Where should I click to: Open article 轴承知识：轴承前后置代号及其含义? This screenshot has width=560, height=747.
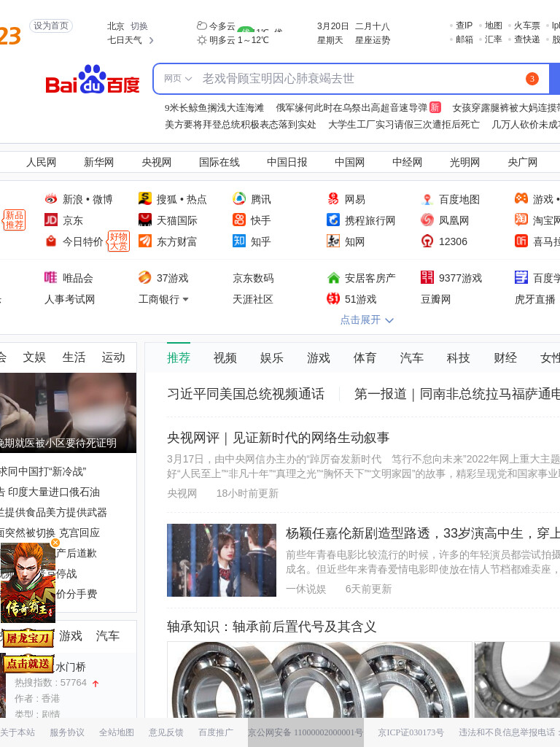tap(271, 627)
